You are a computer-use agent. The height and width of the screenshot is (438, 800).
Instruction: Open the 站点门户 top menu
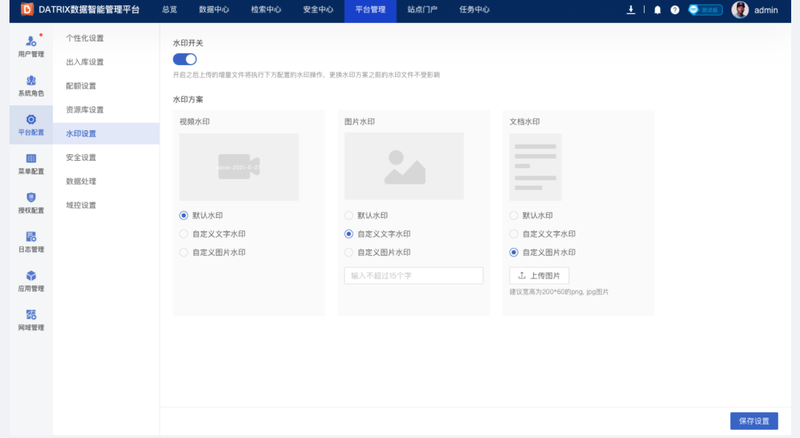click(422, 10)
